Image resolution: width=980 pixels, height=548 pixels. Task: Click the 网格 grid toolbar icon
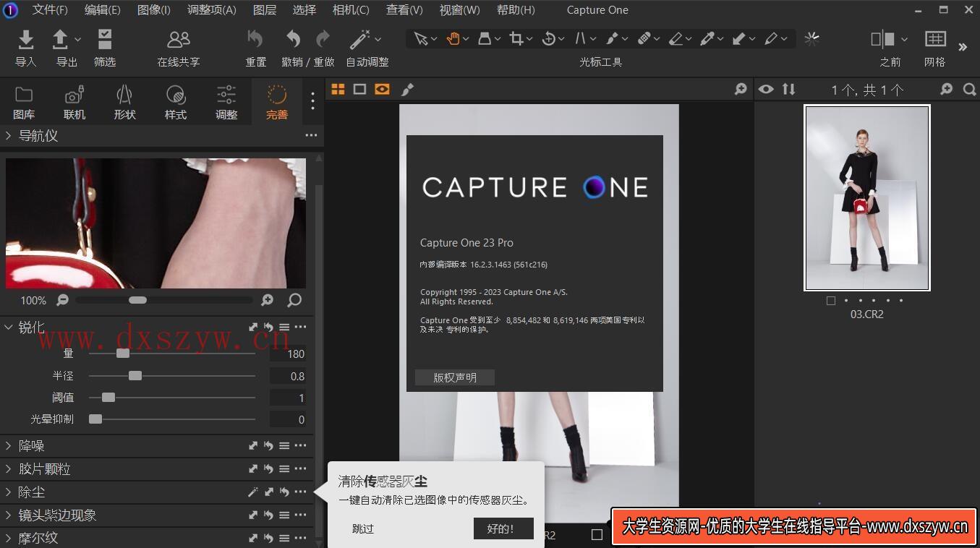(x=935, y=39)
